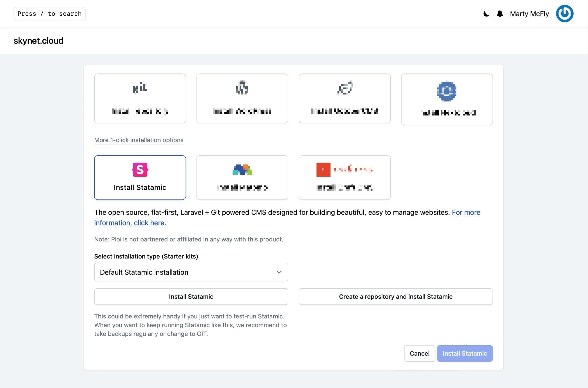
Task: Select the Statamic icon in the Install Statamic card
Action: point(140,170)
